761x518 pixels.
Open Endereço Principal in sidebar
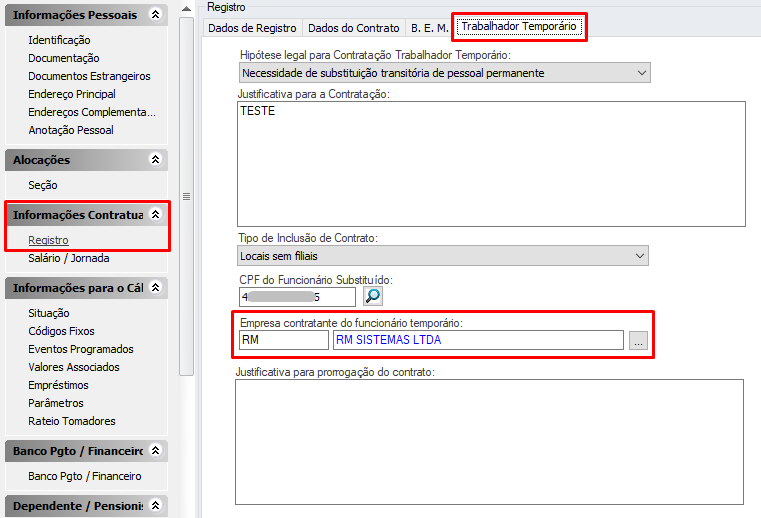[x=72, y=94]
